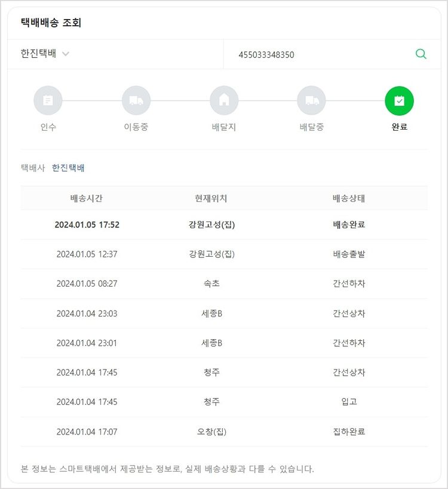448x489 pixels.
Task: Click the tracking number input field
Action: click(317, 55)
